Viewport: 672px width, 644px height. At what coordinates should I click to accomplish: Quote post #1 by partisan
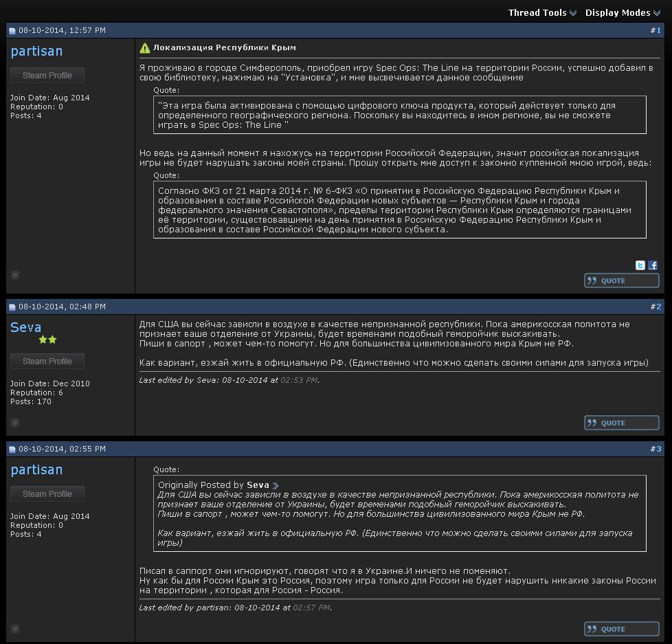[x=621, y=281]
